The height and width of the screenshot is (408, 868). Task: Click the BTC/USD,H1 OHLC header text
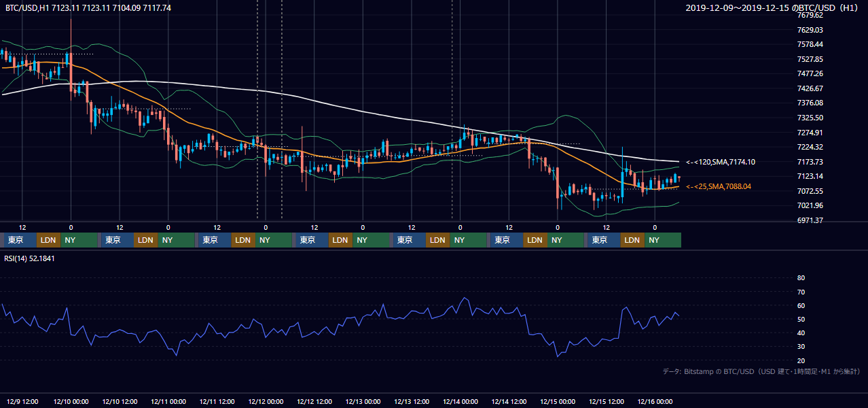[x=88, y=7]
